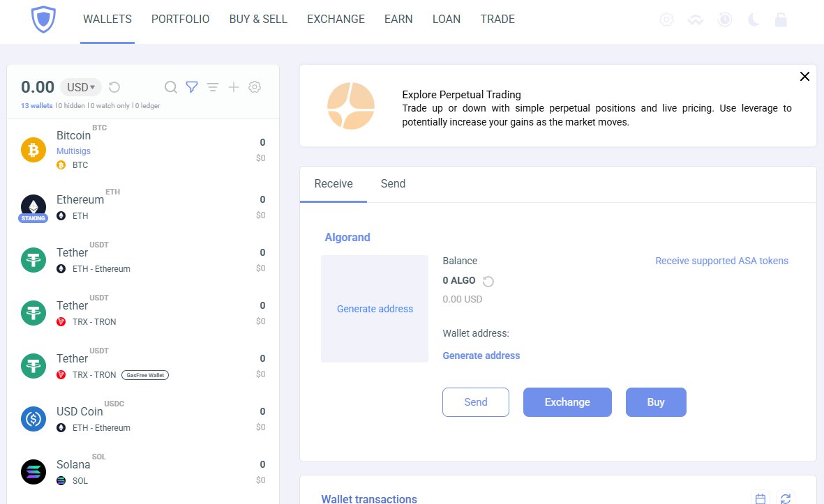Switch to Send tab
This screenshot has height=504, width=824.
point(393,184)
